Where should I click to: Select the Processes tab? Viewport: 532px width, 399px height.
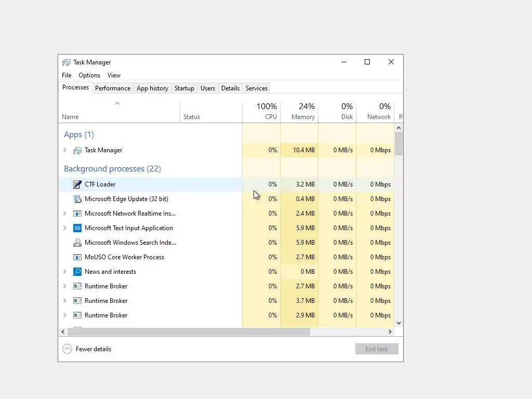click(x=75, y=87)
